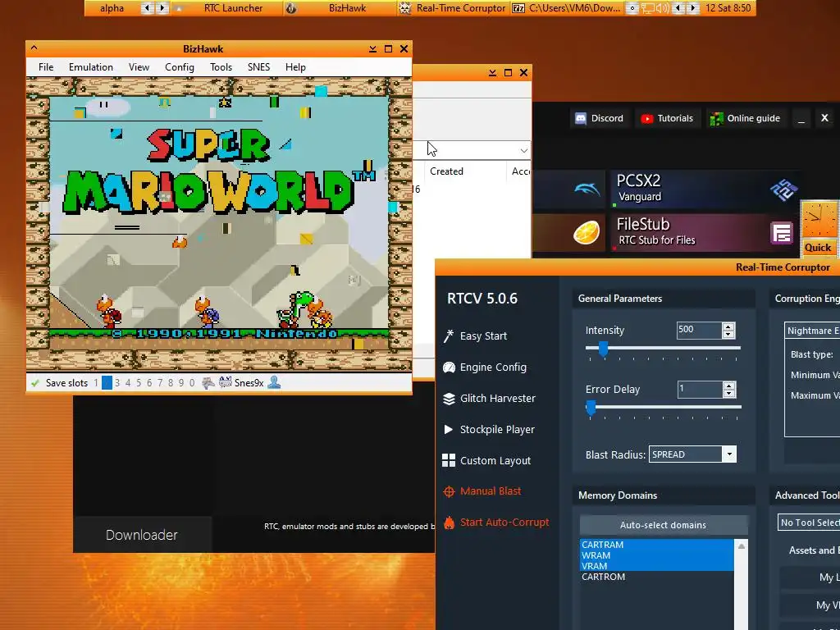The image size is (840, 630).
Task: Click the Quick button near clock widget
Action: [x=818, y=248]
